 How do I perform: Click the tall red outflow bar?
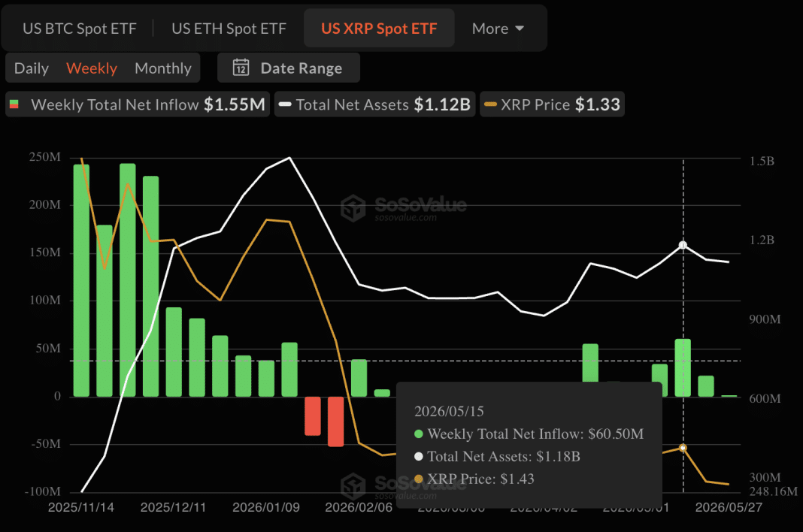coord(336,422)
